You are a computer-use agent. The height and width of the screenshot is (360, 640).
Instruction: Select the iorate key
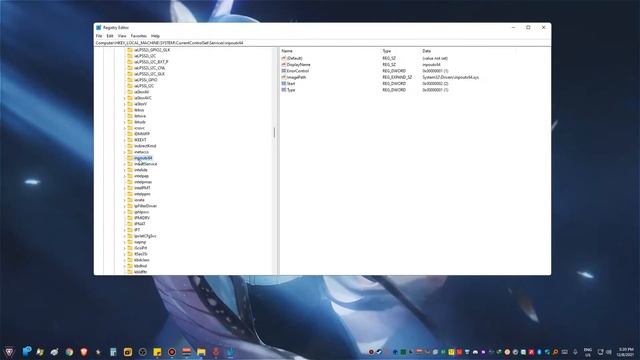tap(139, 200)
